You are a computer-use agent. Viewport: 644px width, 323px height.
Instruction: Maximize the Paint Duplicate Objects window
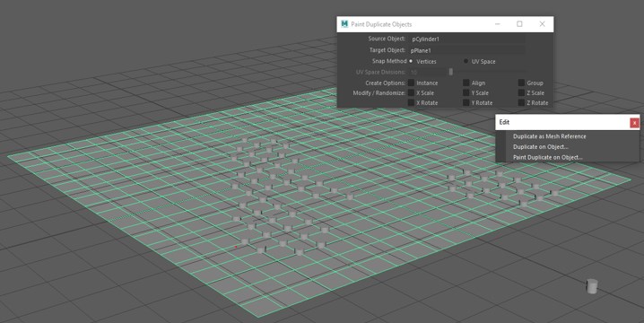click(x=519, y=24)
